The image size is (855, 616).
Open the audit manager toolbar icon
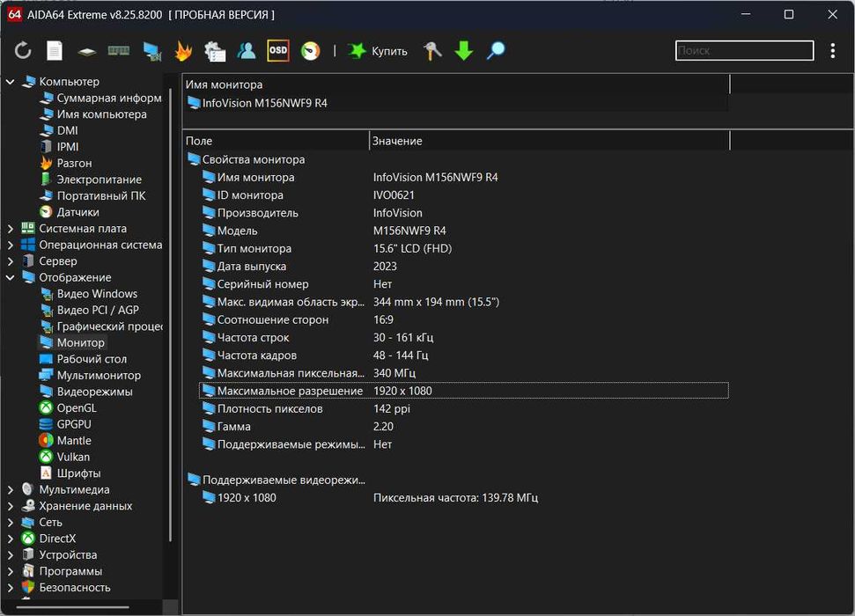(x=214, y=51)
